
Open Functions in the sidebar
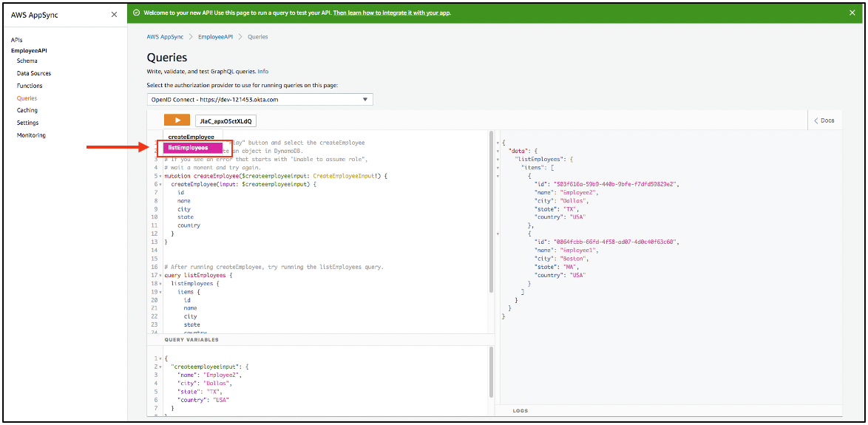coord(30,86)
